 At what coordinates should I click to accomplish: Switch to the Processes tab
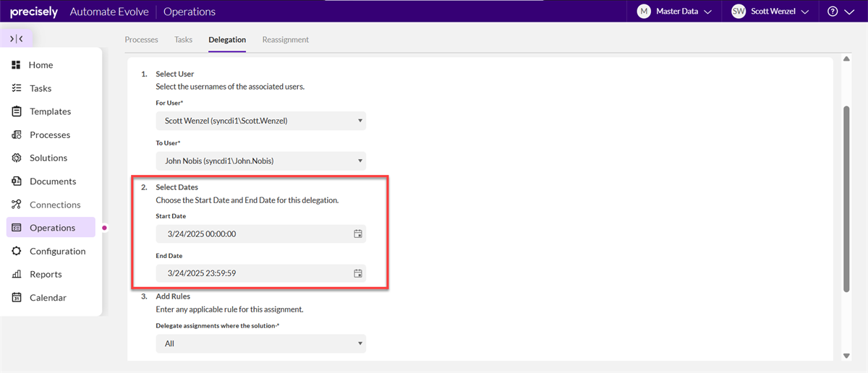tap(141, 40)
